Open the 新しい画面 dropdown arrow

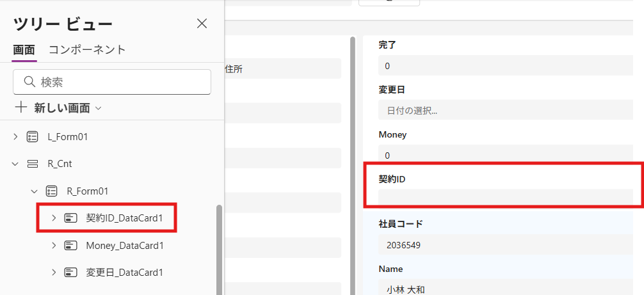click(x=98, y=108)
